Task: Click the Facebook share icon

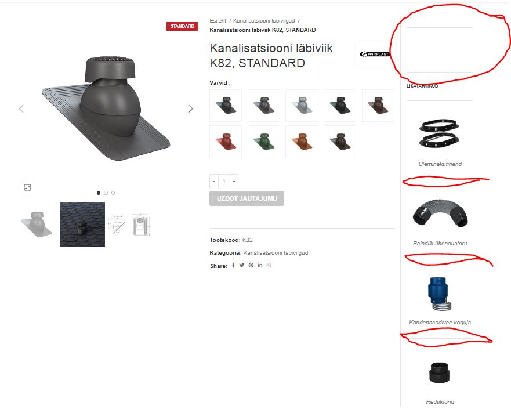Action: [x=233, y=265]
